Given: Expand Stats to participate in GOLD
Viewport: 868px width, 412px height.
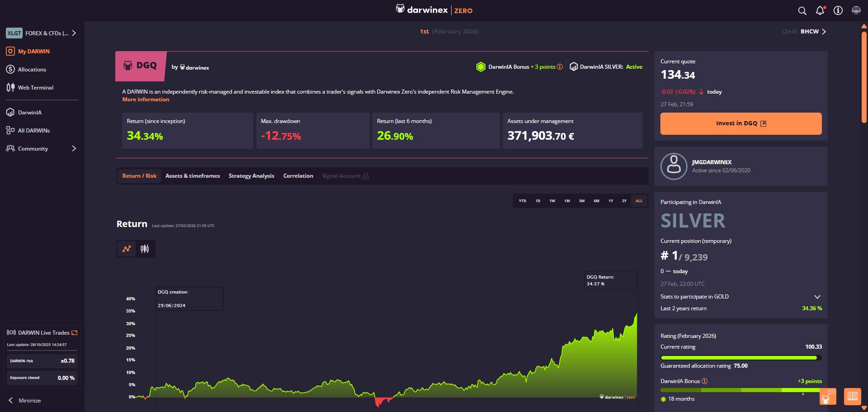Looking at the screenshot, I should [817, 297].
